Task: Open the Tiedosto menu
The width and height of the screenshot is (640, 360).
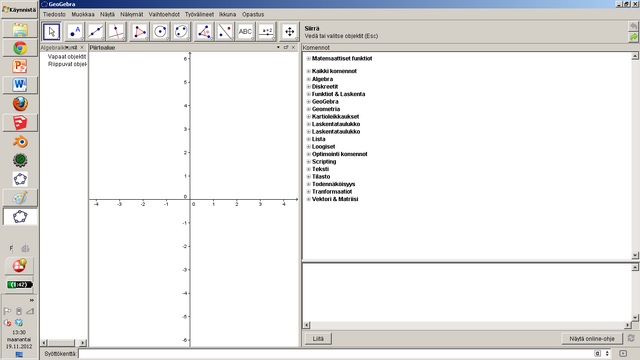Action: pos(54,14)
